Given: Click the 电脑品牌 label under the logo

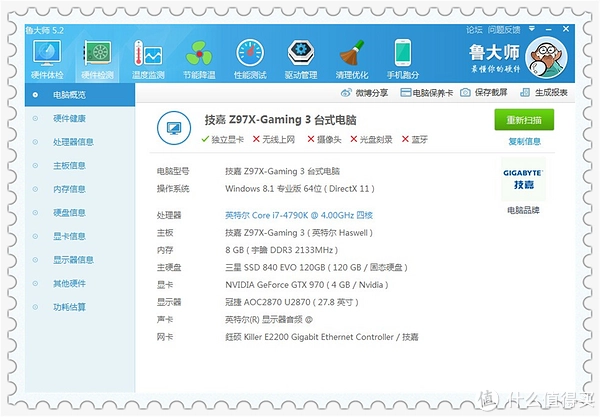Looking at the screenshot, I should (523, 210).
